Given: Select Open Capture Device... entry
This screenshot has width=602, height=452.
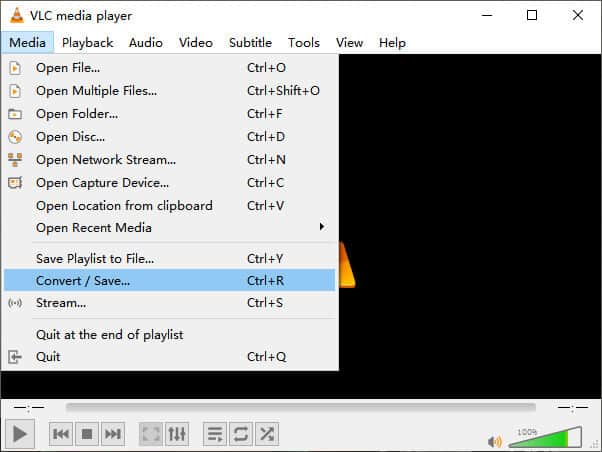Looking at the screenshot, I should (170, 183).
